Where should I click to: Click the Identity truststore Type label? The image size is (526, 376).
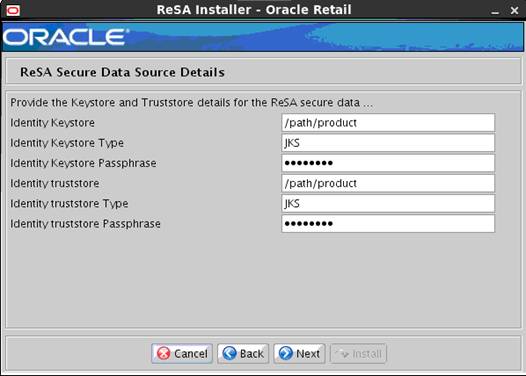(69, 204)
